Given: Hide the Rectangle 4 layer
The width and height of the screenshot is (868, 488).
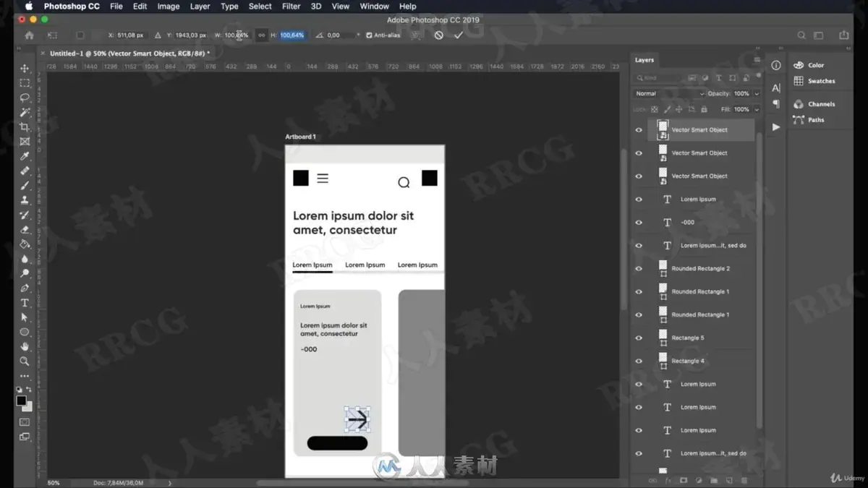Looking at the screenshot, I should point(639,361).
